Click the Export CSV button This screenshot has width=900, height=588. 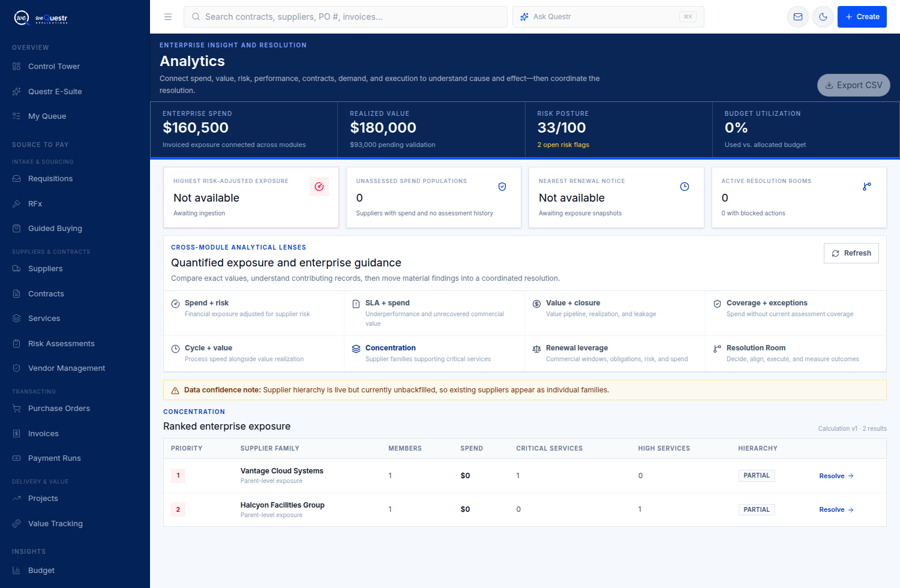click(x=853, y=85)
